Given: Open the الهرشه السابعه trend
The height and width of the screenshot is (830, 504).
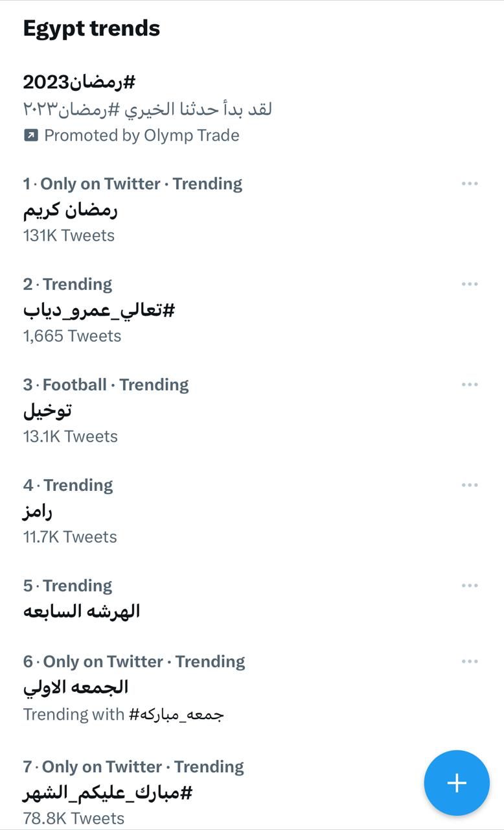Looking at the screenshot, I should [82, 611].
